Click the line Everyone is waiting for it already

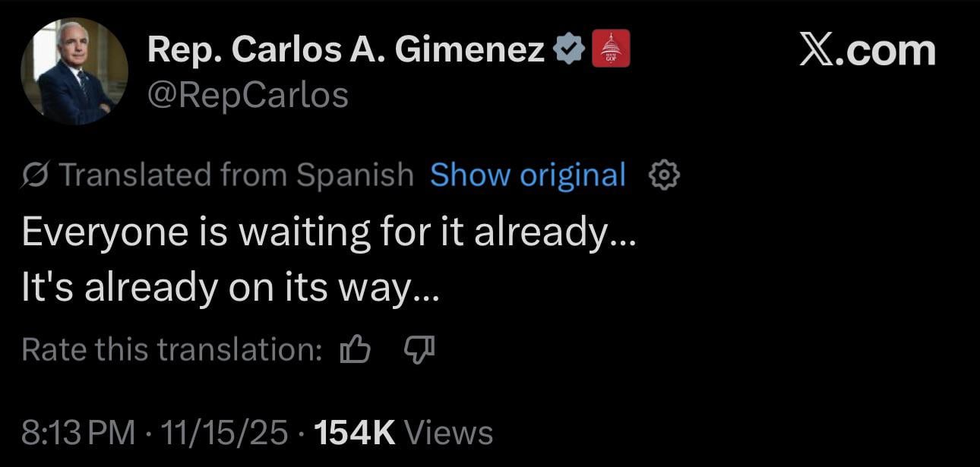(x=328, y=232)
